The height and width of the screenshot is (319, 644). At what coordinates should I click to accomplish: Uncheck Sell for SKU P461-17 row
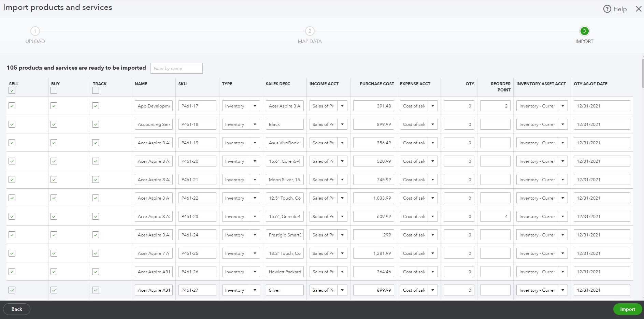12,106
